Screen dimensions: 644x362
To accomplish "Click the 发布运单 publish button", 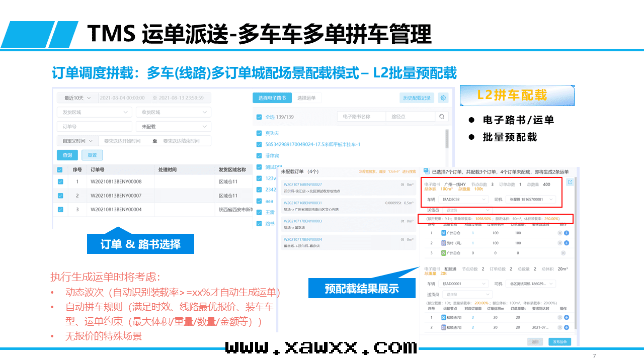I will coord(559,342).
